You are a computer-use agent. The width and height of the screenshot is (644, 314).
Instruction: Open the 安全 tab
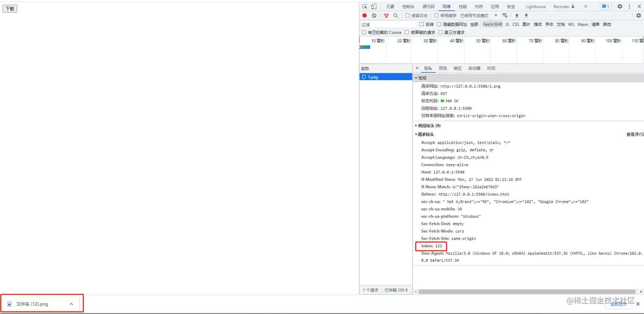[511, 6]
